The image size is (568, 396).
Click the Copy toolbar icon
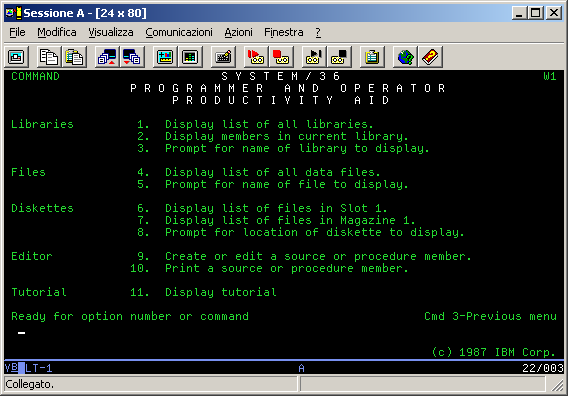[x=49, y=57]
